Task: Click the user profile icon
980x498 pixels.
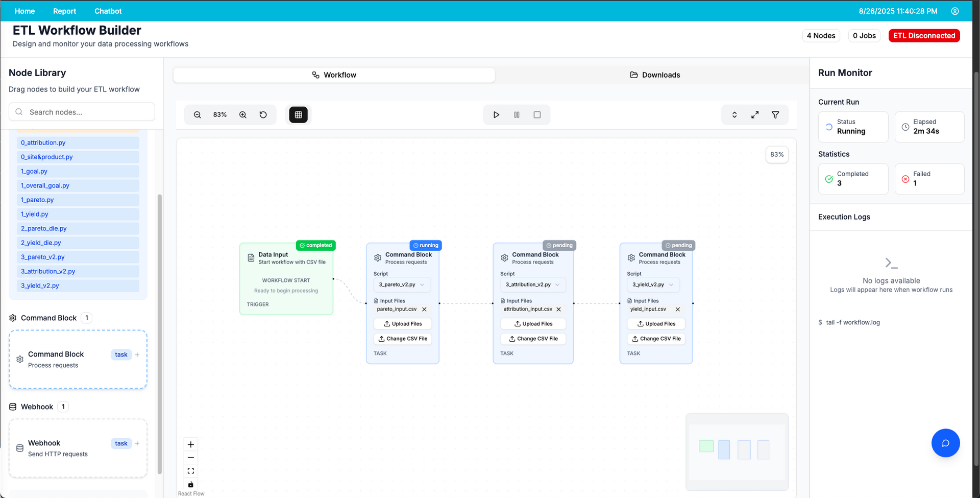Action: coord(955,11)
